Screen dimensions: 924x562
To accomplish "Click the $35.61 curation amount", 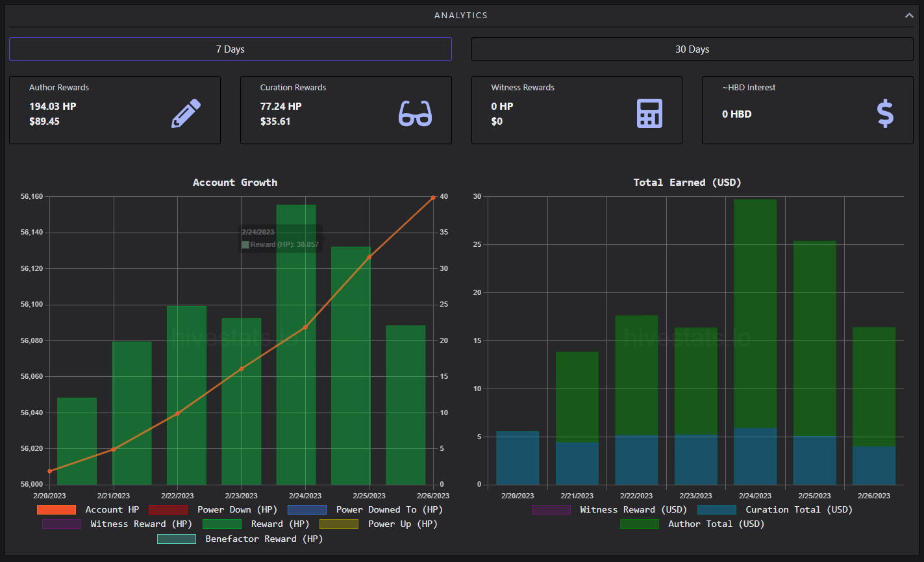I will pos(275,121).
